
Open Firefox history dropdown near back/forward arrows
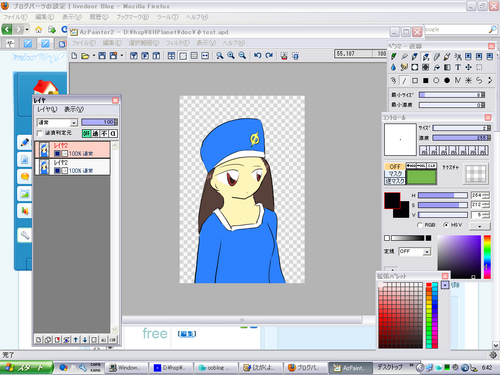[27, 30]
